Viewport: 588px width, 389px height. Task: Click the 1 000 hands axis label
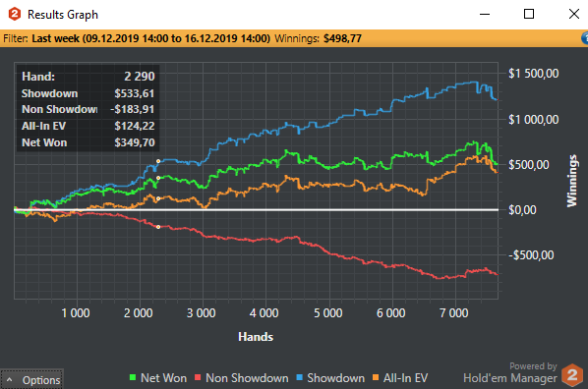pos(76,313)
